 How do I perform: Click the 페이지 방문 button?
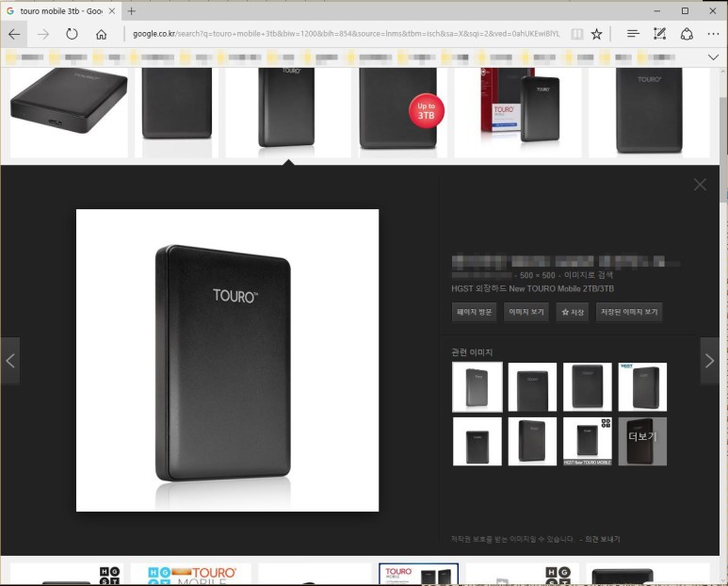(474, 312)
